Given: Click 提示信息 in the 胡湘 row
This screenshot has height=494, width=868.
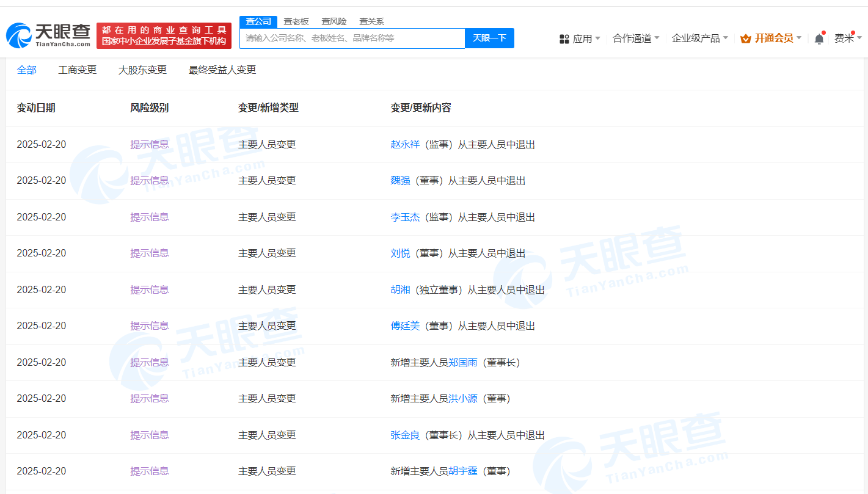Looking at the screenshot, I should [150, 289].
